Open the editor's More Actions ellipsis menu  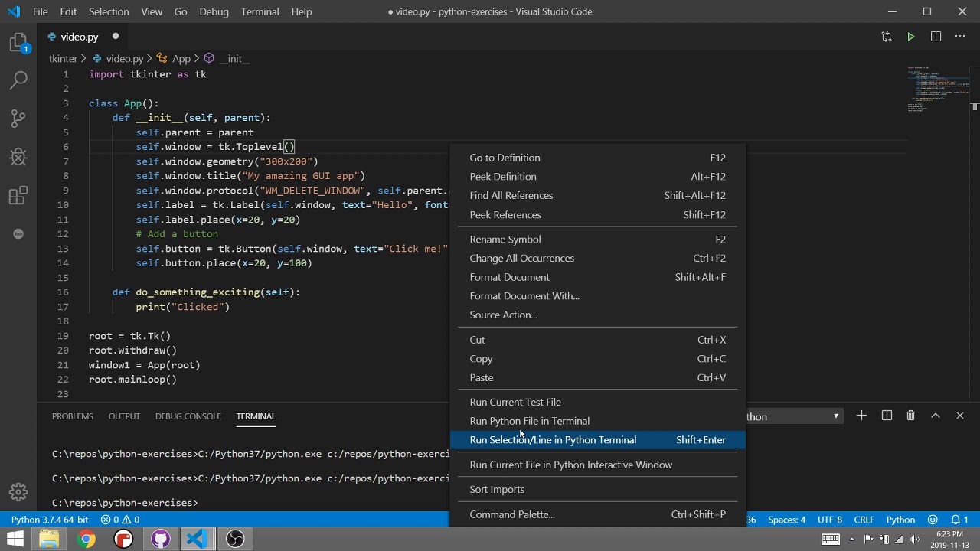pyautogui.click(x=960, y=37)
